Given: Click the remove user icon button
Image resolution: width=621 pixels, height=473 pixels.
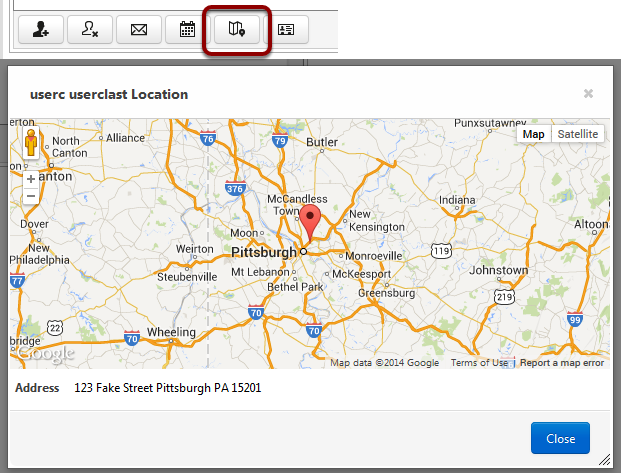Looking at the screenshot, I should click(x=90, y=29).
